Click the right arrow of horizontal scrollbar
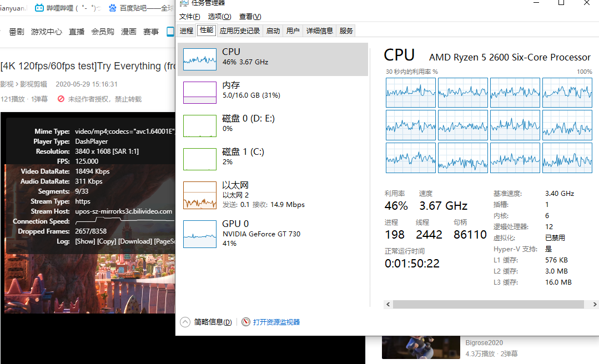The image size is (599, 364). [595, 305]
